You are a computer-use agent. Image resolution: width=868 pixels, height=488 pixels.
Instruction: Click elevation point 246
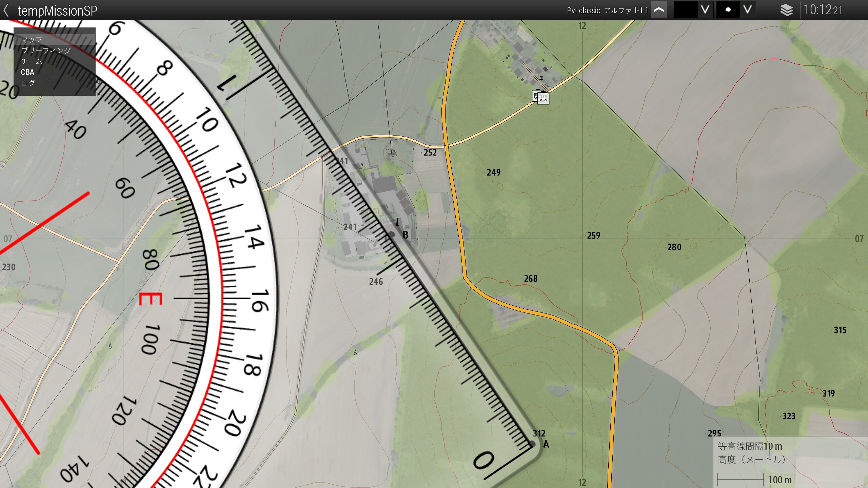(x=376, y=282)
